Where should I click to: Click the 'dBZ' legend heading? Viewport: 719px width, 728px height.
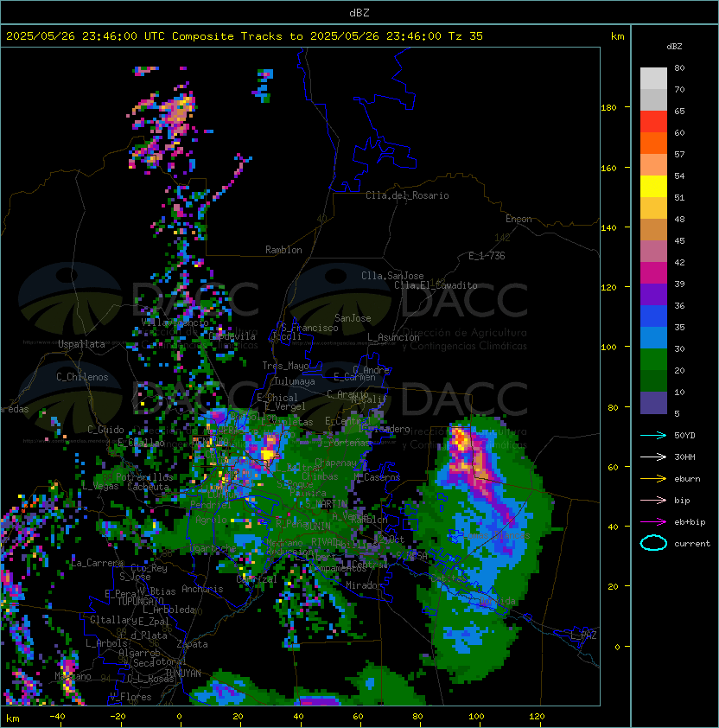tap(674, 47)
